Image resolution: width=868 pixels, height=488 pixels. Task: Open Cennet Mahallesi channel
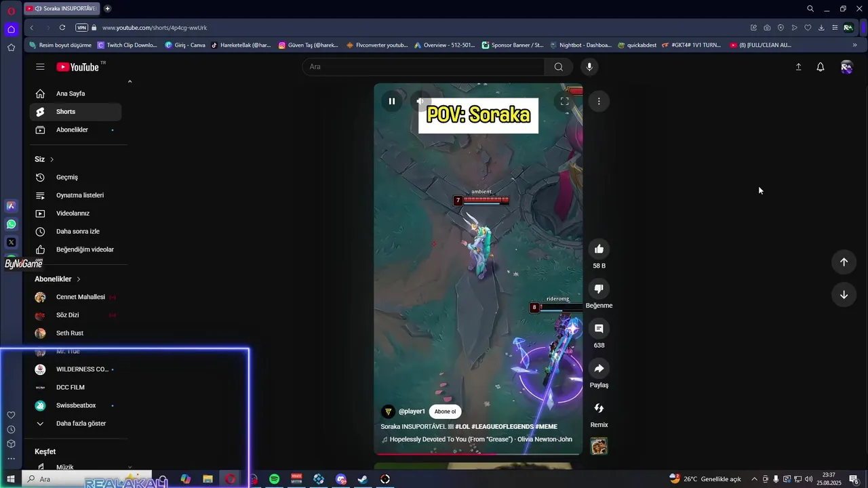coord(75,297)
